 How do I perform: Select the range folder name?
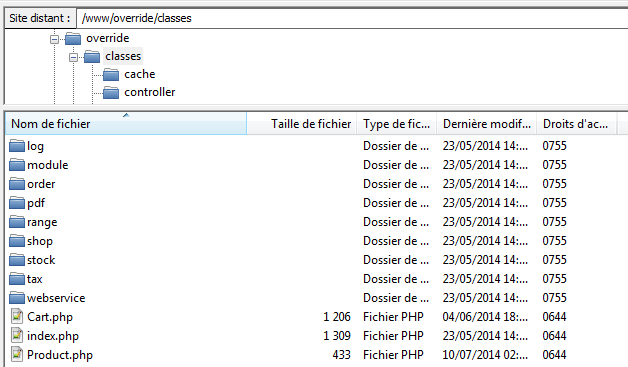coord(42,222)
